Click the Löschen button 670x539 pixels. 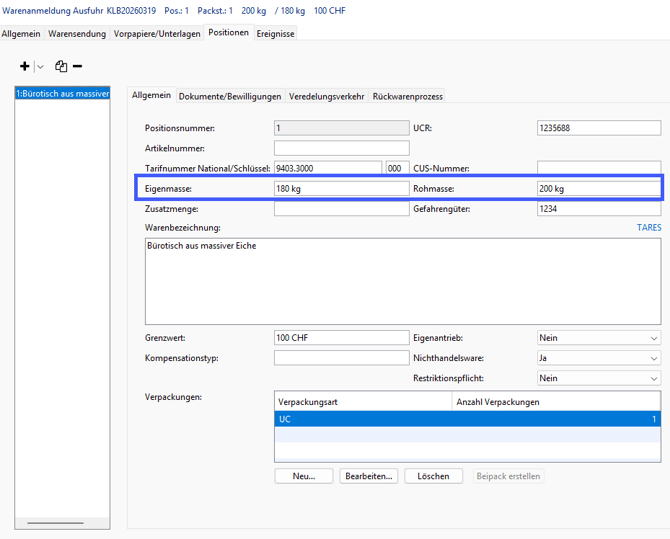click(x=433, y=476)
